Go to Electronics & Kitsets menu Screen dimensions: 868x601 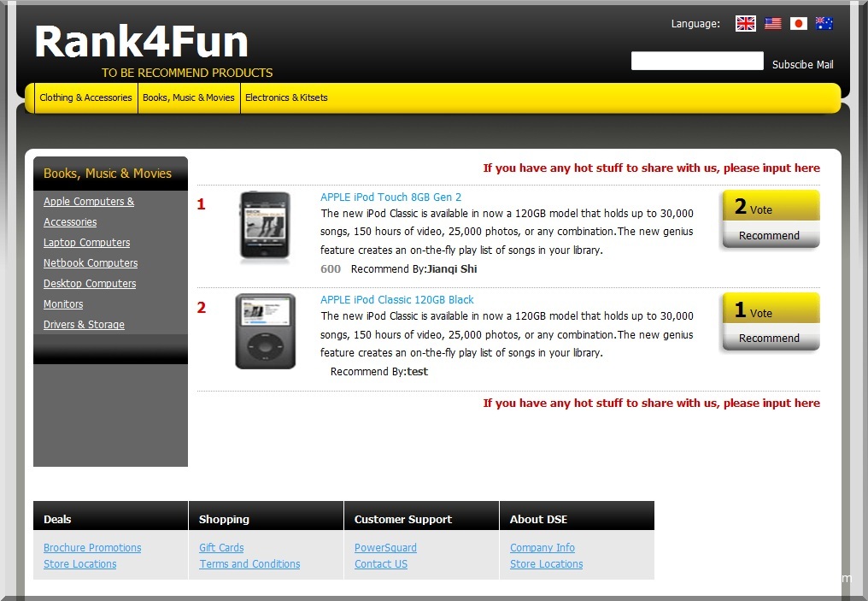[286, 98]
